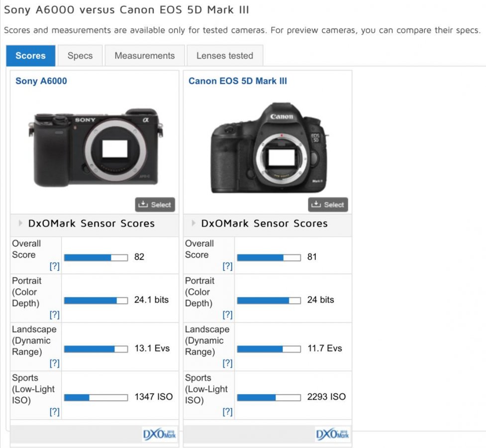Viewport: 486px width, 448px height.
Task: Click the [?] help icon for Sony Overall Score
Action: click(55, 266)
